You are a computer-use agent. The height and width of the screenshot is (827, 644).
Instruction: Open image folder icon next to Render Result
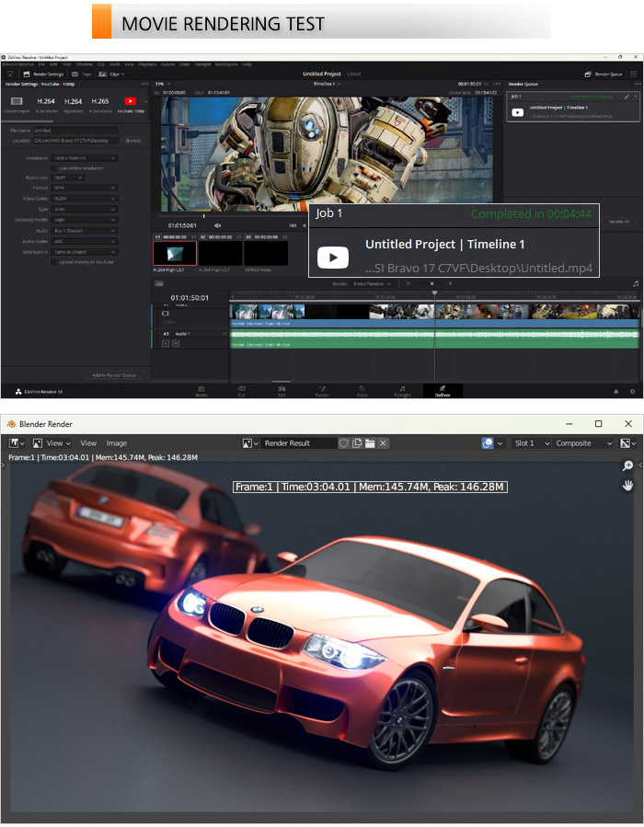pos(370,443)
